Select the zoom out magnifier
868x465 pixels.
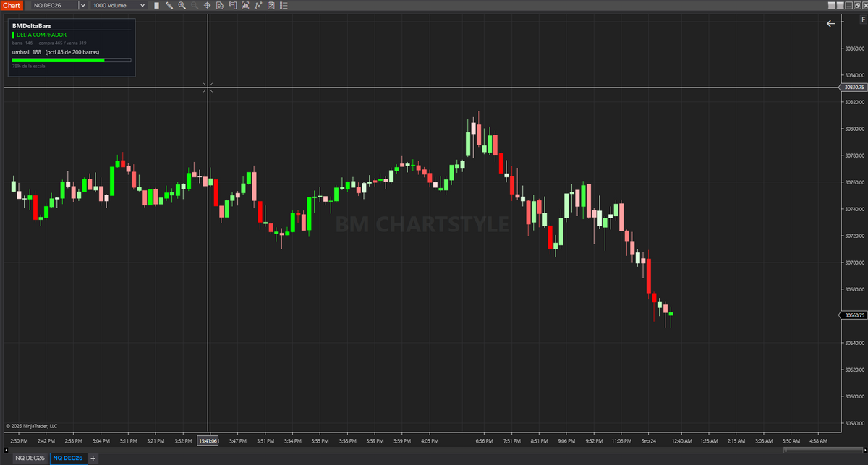pyautogui.click(x=194, y=5)
